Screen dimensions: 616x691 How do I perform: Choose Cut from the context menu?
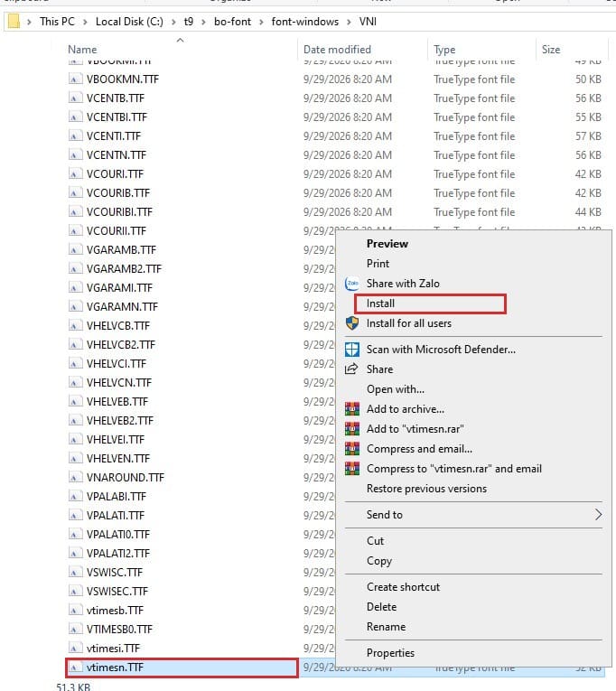tap(375, 541)
